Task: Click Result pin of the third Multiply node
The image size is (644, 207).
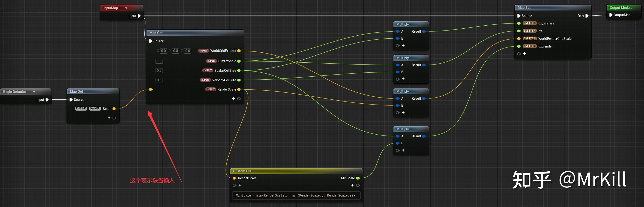Action: coord(424,99)
